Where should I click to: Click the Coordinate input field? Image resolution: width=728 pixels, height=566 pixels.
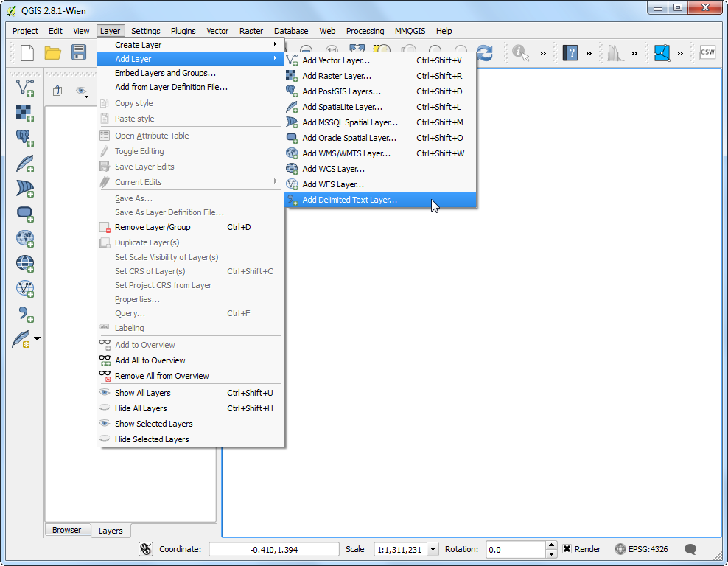click(274, 549)
